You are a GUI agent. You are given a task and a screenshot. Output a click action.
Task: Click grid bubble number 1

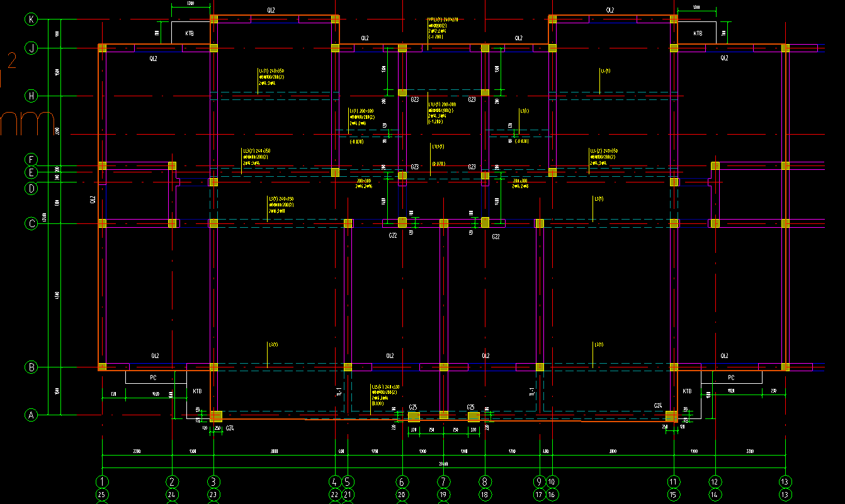[x=102, y=481]
